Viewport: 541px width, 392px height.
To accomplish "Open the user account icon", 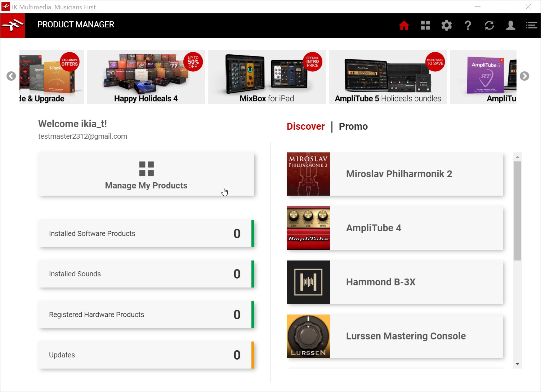I will pos(510,25).
